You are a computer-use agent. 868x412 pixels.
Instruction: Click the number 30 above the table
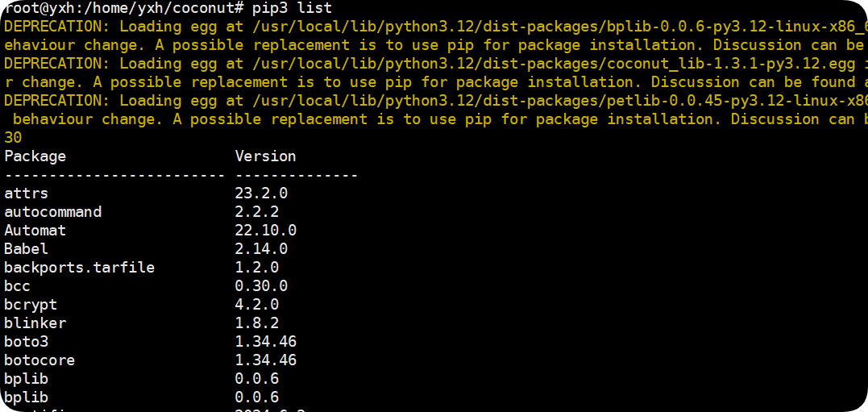click(x=13, y=138)
